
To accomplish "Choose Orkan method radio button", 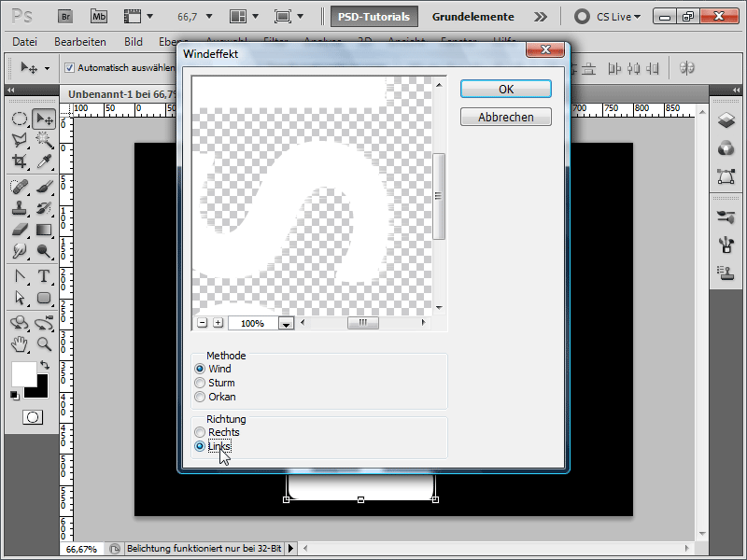I will [200, 397].
